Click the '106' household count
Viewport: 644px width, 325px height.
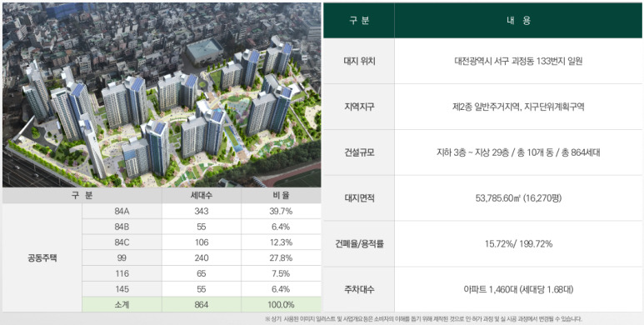(x=202, y=242)
